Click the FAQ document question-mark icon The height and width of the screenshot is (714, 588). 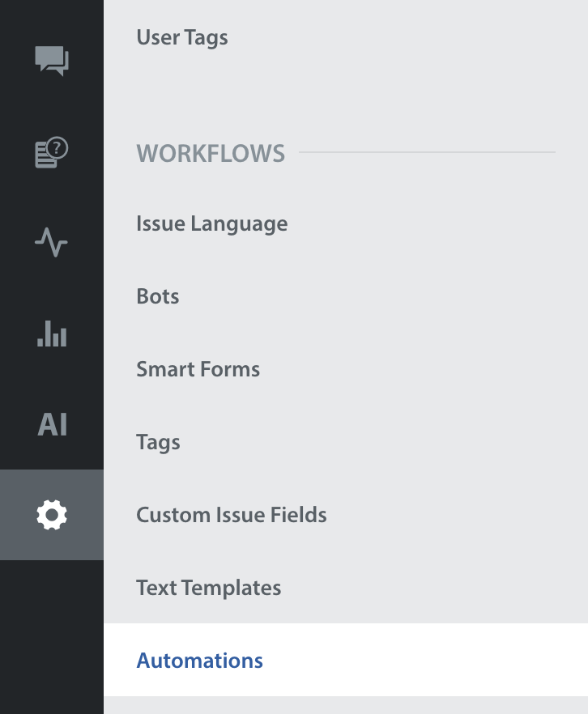(x=52, y=151)
